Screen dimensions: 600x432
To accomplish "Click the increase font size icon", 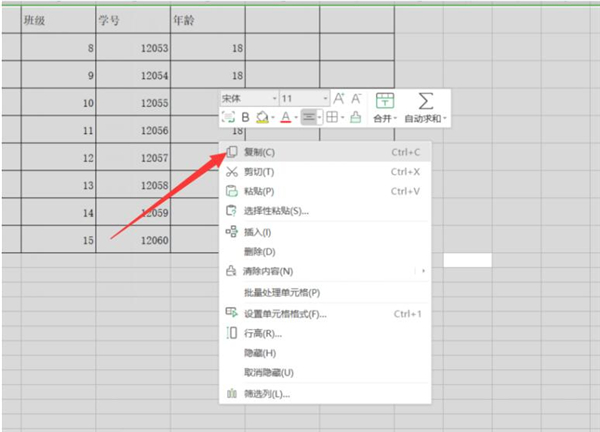I will pyautogui.click(x=338, y=98).
